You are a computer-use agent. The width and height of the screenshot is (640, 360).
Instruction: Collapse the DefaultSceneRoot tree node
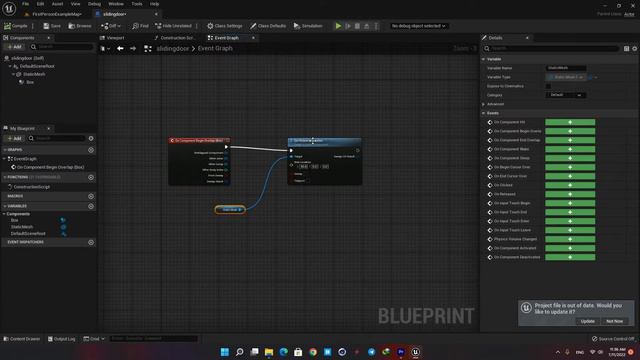click(10, 66)
